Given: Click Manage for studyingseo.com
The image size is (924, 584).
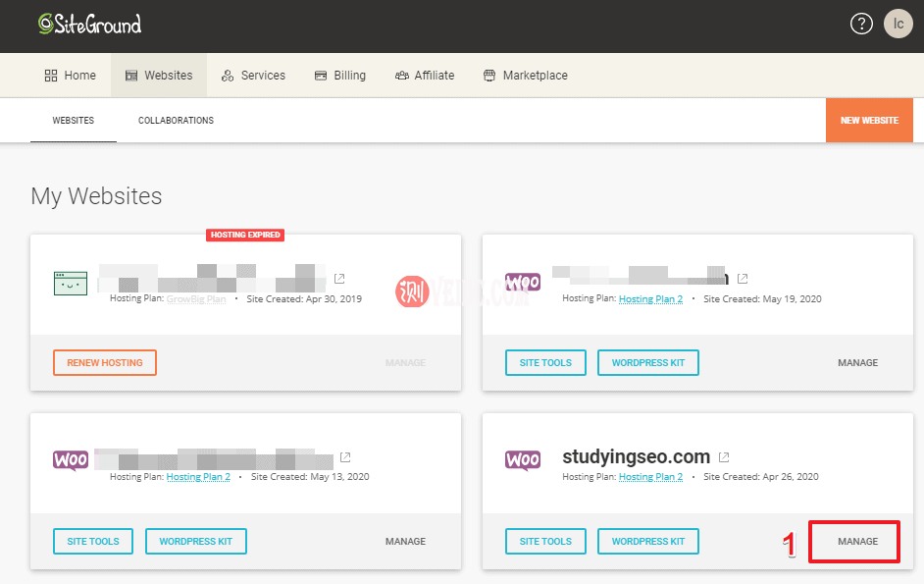Looking at the screenshot, I should pos(857,542).
